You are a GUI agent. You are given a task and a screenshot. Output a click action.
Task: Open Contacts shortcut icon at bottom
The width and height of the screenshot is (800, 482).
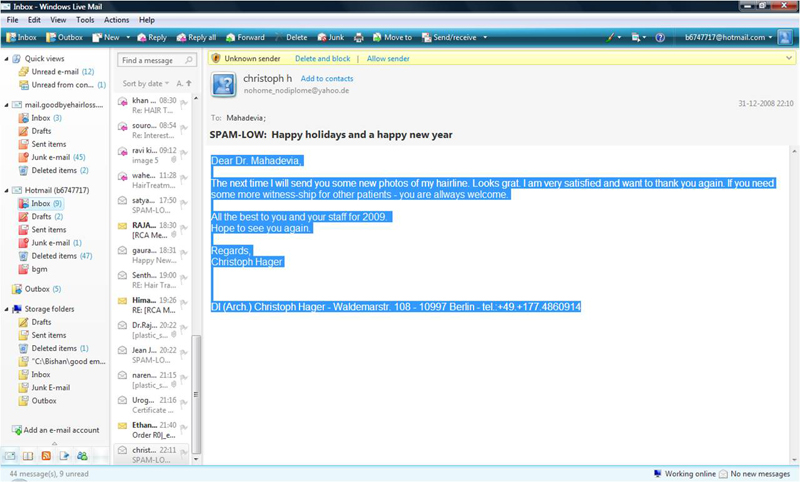tap(82, 456)
